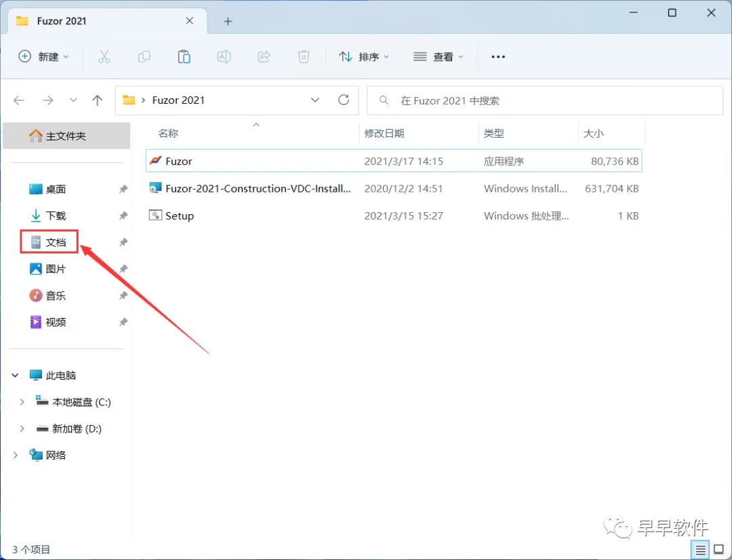This screenshot has width=732, height=560.
Task: Click the Share icon in toolbar
Action: (x=264, y=56)
